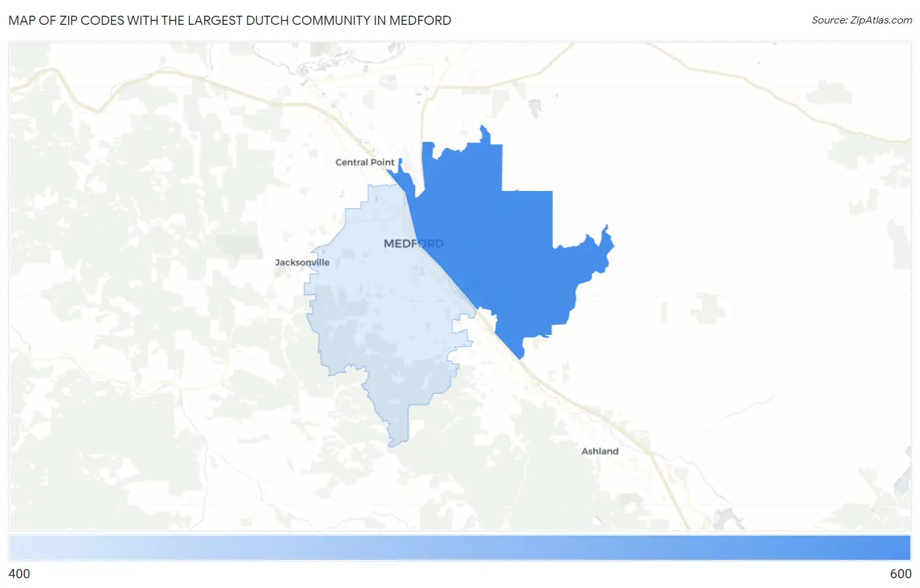Click the Jacksonville map label
Viewport: 920px width, 588px height.
tap(302, 262)
